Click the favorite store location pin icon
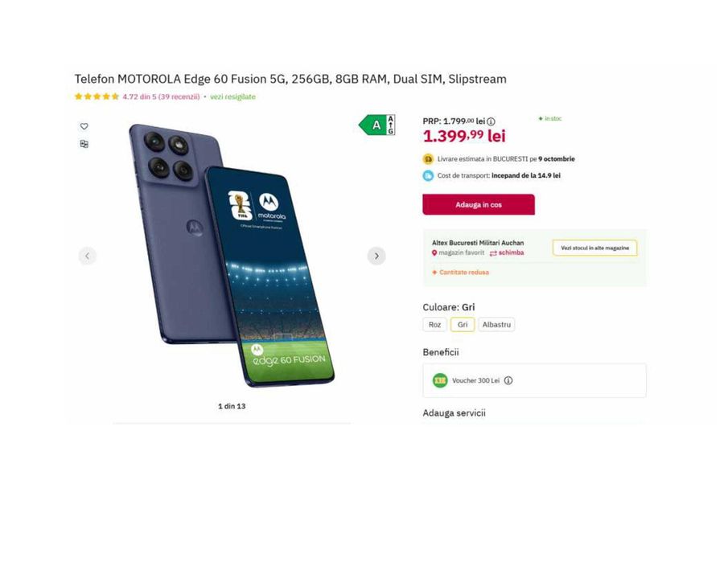The height and width of the screenshot is (562, 728). pyautogui.click(x=434, y=252)
